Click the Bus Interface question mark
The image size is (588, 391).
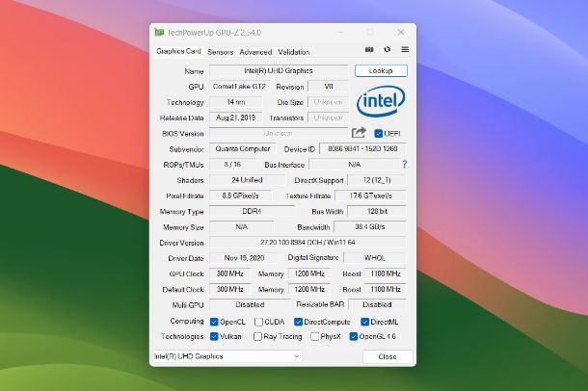[404, 164]
